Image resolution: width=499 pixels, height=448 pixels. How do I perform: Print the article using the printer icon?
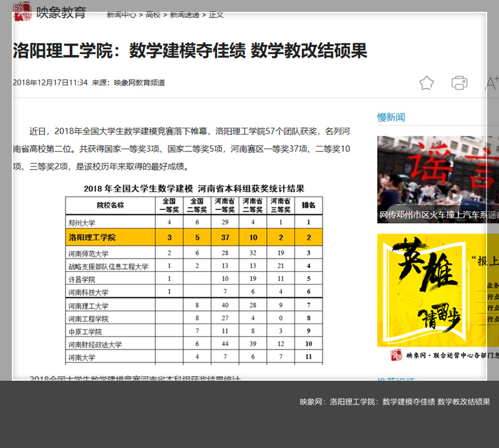pos(460,83)
